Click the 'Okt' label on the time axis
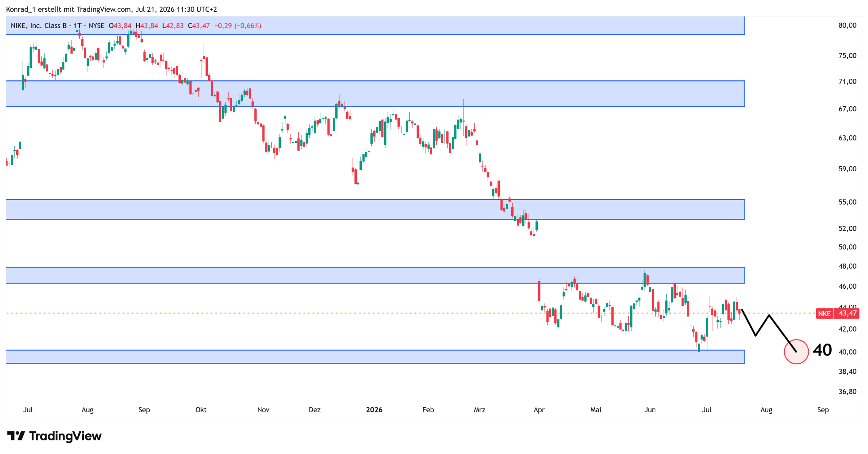Image resolution: width=868 pixels, height=454 pixels. pyautogui.click(x=201, y=410)
